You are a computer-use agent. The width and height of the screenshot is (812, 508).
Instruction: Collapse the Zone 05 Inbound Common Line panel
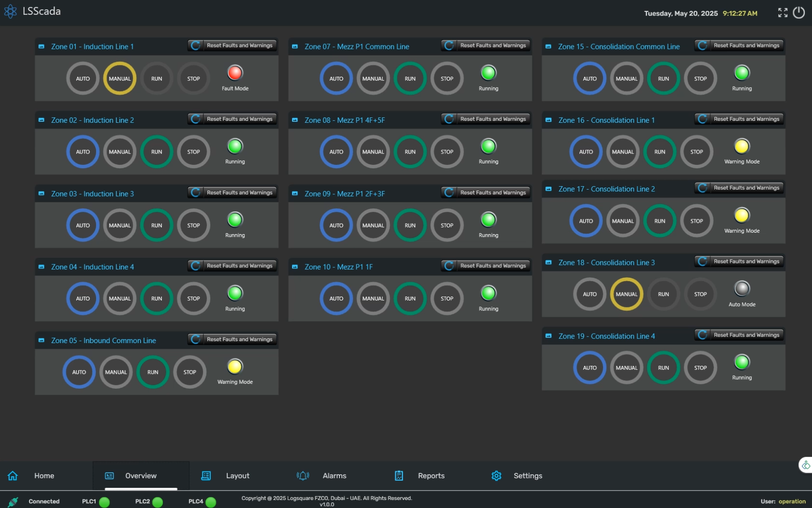point(42,340)
